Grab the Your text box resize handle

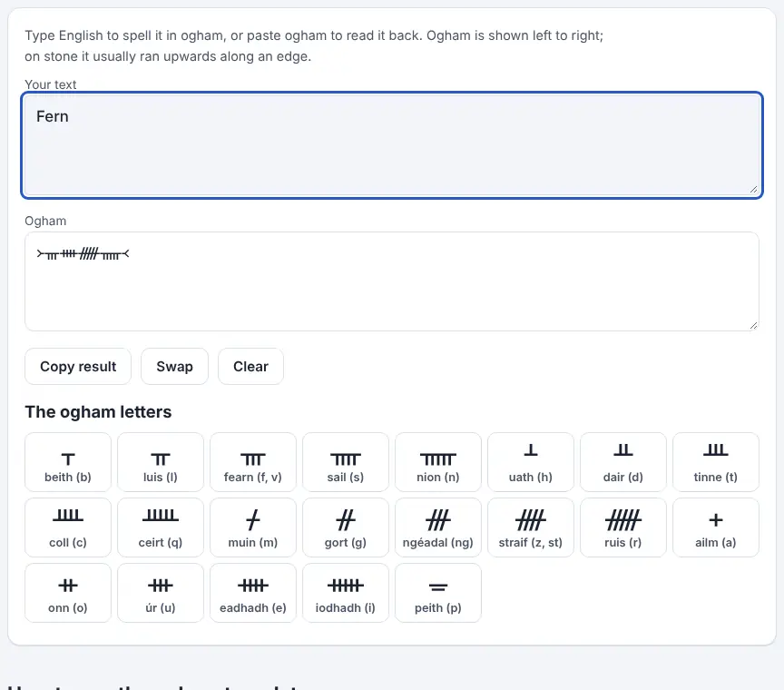[753, 189]
